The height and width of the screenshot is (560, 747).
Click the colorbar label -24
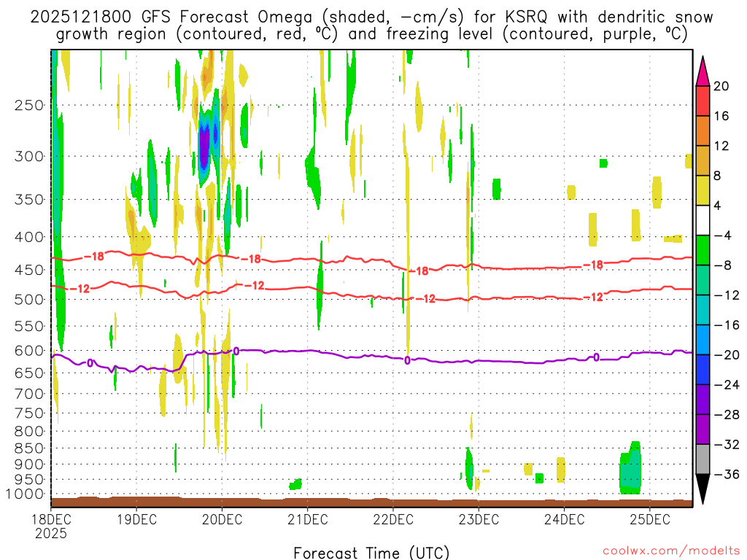coord(727,385)
